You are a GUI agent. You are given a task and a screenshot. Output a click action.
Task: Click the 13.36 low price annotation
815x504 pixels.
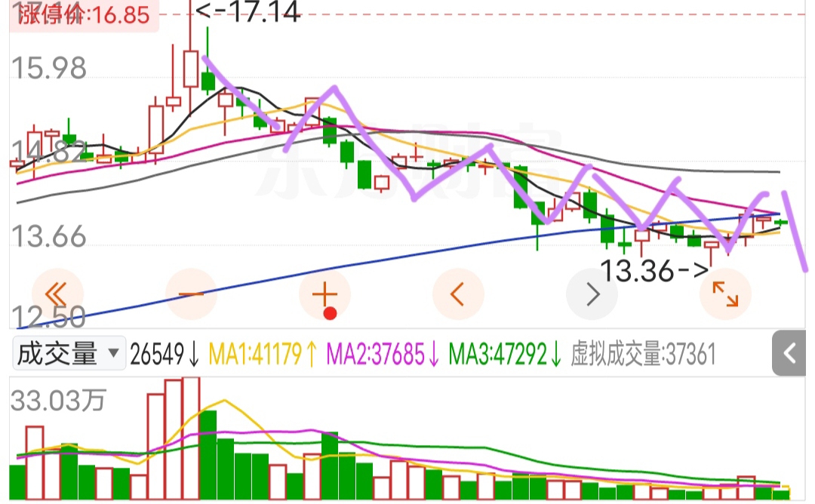(654, 271)
